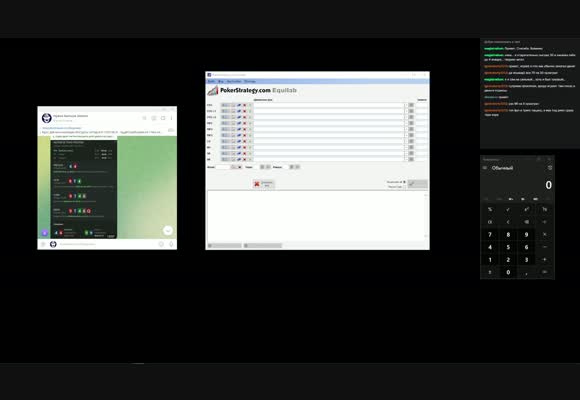The image size is (580, 400).
Task: Open the first menu in Equilab menu bar
Action: tap(211, 81)
